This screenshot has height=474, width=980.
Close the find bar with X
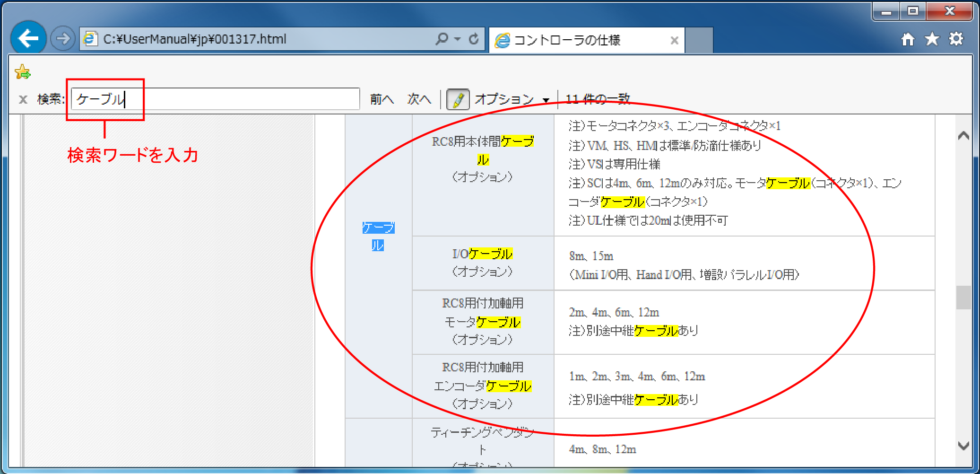click(23, 99)
